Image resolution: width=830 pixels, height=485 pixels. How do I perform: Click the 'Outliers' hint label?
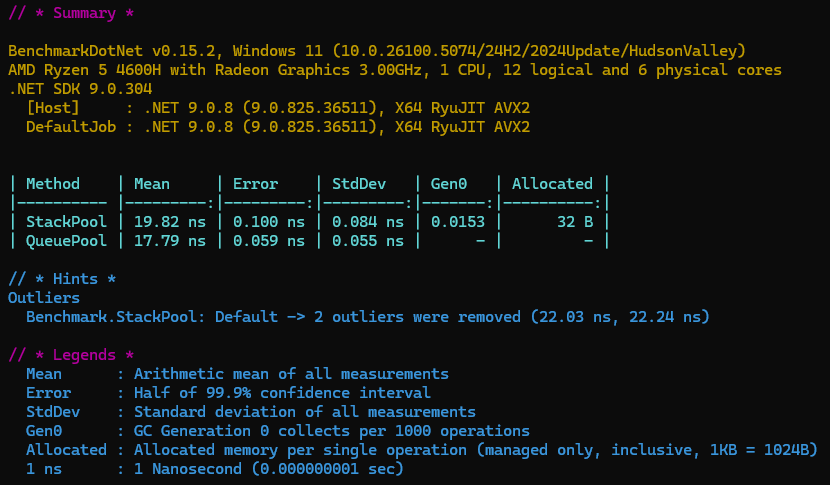[44, 298]
